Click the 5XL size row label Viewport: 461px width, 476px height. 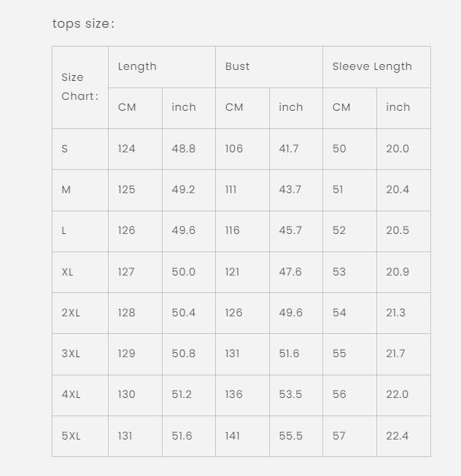pyautogui.click(x=71, y=436)
